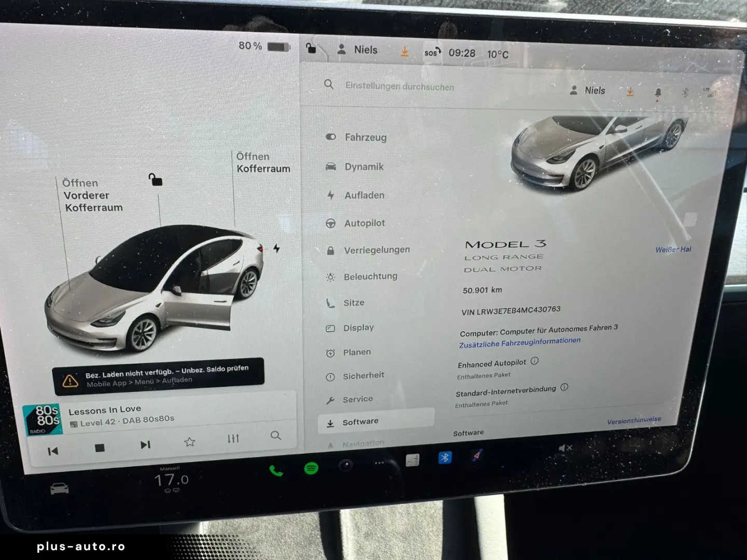Viewport: 747px width, 560px height.
Task: Open vehicle controls via car icon
Action: (59, 488)
